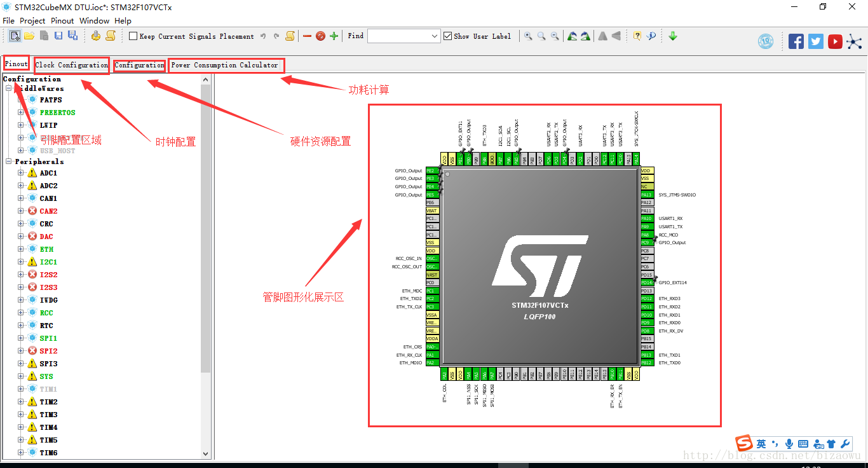868x468 pixels.
Task: Click the undo arrow in toolbar
Action: (263, 36)
